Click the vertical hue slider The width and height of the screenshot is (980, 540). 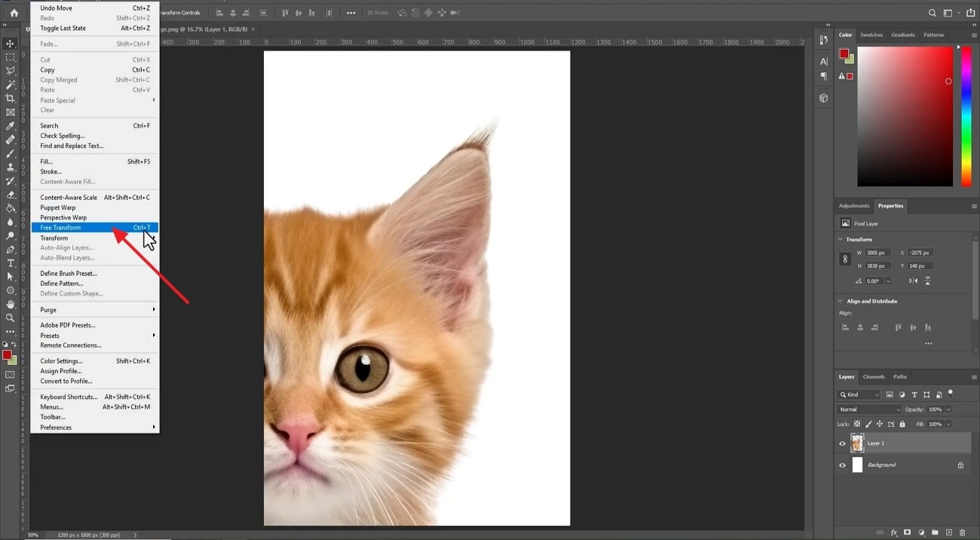(x=966, y=116)
